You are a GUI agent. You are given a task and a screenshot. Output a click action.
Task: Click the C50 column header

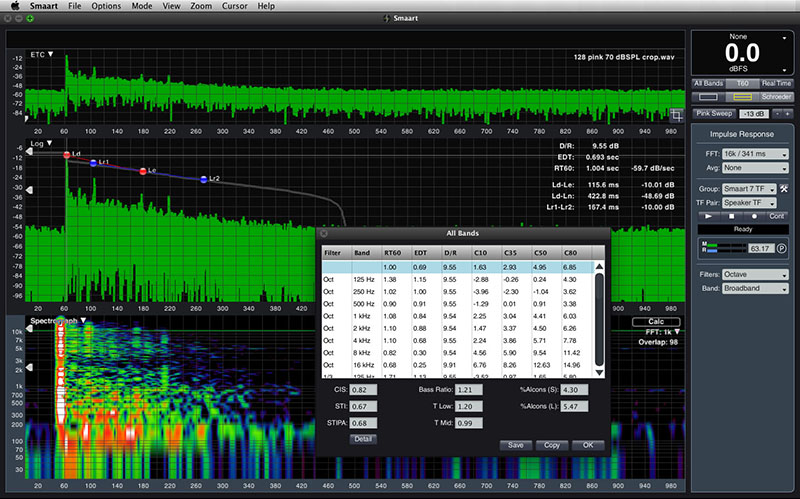(x=546, y=253)
